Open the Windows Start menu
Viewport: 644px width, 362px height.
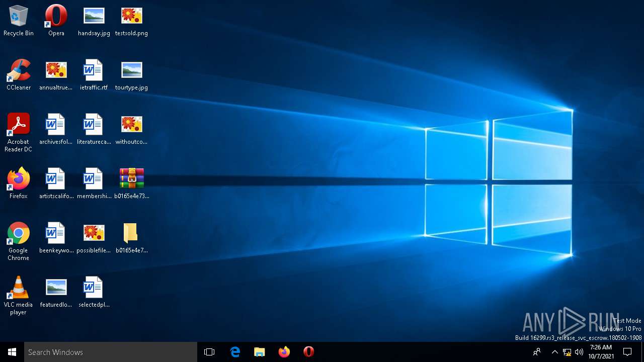pos(12,352)
